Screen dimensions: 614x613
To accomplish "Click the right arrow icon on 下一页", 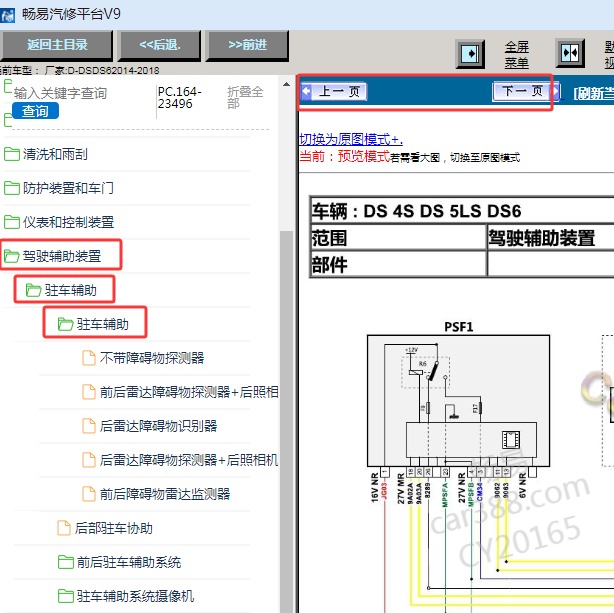I will pyautogui.click(x=555, y=92).
